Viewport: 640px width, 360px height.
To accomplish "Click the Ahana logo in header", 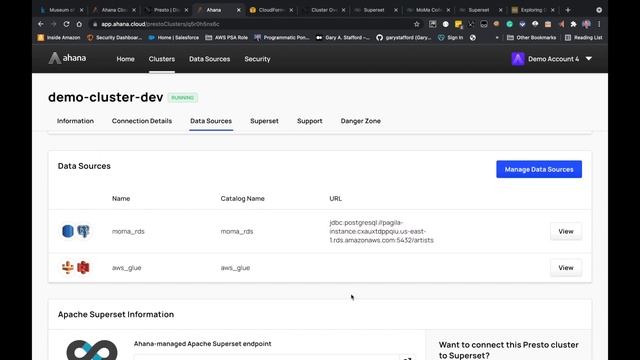I will (x=67, y=58).
